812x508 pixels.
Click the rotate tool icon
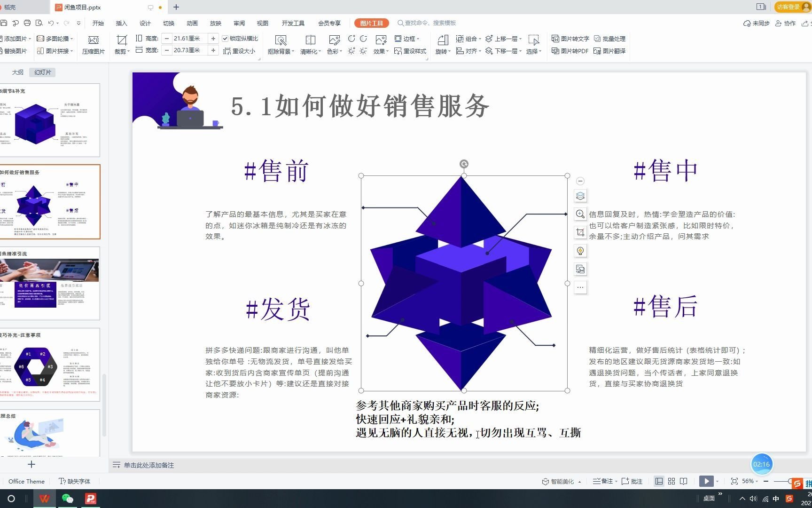click(x=443, y=40)
